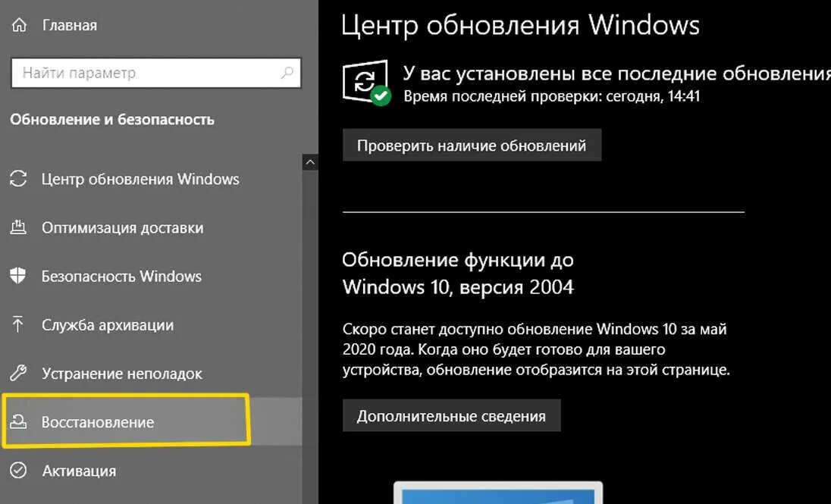The width and height of the screenshot is (831, 504).
Task: Click the magnifier icon in search box
Action: click(287, 73)
